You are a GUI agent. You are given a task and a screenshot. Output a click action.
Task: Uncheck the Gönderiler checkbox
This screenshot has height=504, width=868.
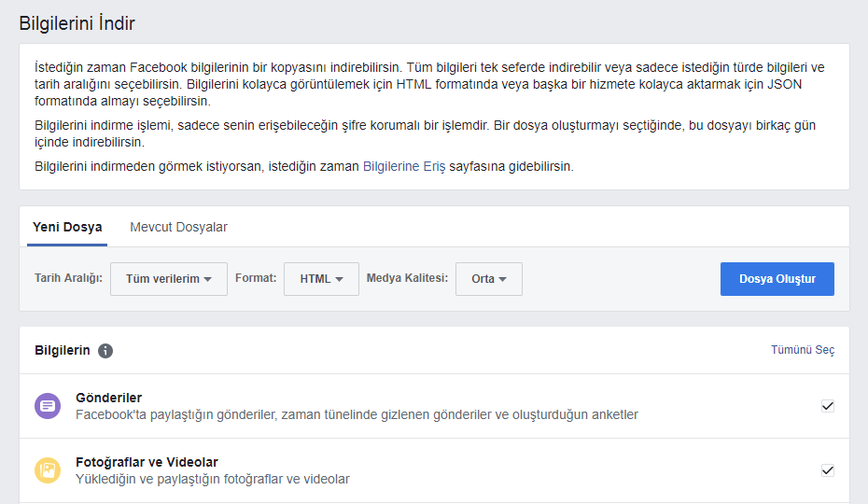coord(828,406)
